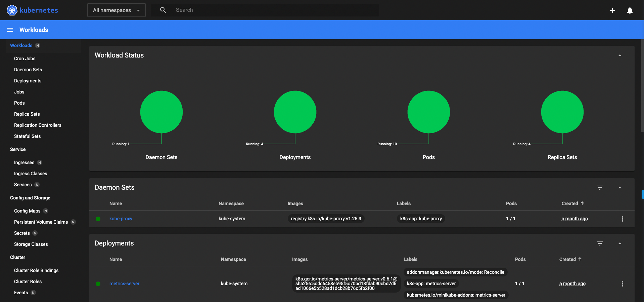Open Cluster Roles in sidebar

pyautogui.click(x=28, y=281)
